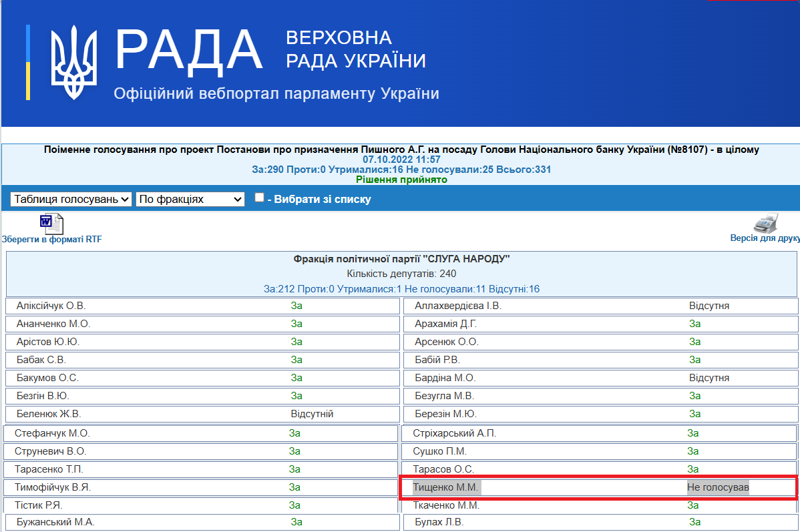Select deputy 'Стефанчук М.О.'
The height and width of the screenshot is (532, 800).
tap(52, 433)
